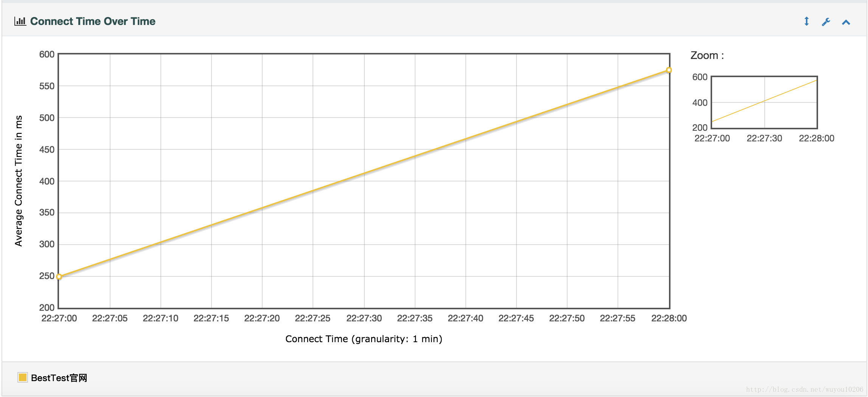Viewport: 868px width, 397px height.
Task: Click the 600 y-axis label in main chart
Action: click(x=47, y=54)
